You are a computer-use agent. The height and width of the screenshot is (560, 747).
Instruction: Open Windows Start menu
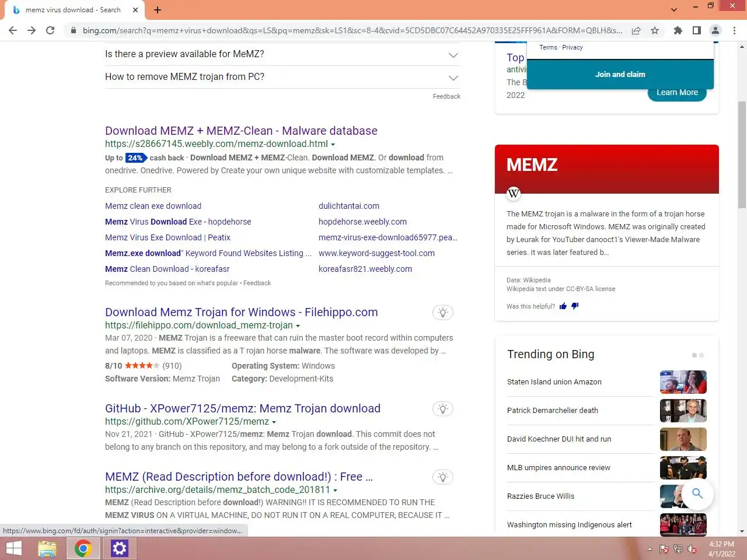13,548
